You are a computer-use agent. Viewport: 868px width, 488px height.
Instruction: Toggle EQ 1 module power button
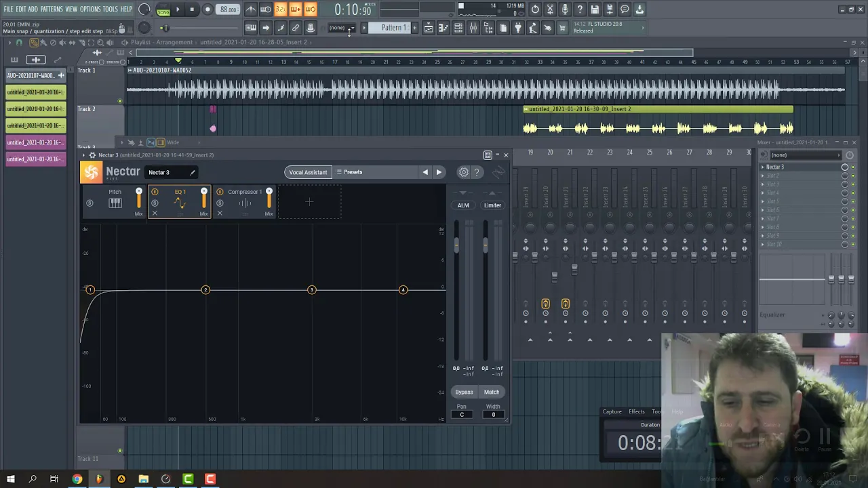click(x=155, y=192)
